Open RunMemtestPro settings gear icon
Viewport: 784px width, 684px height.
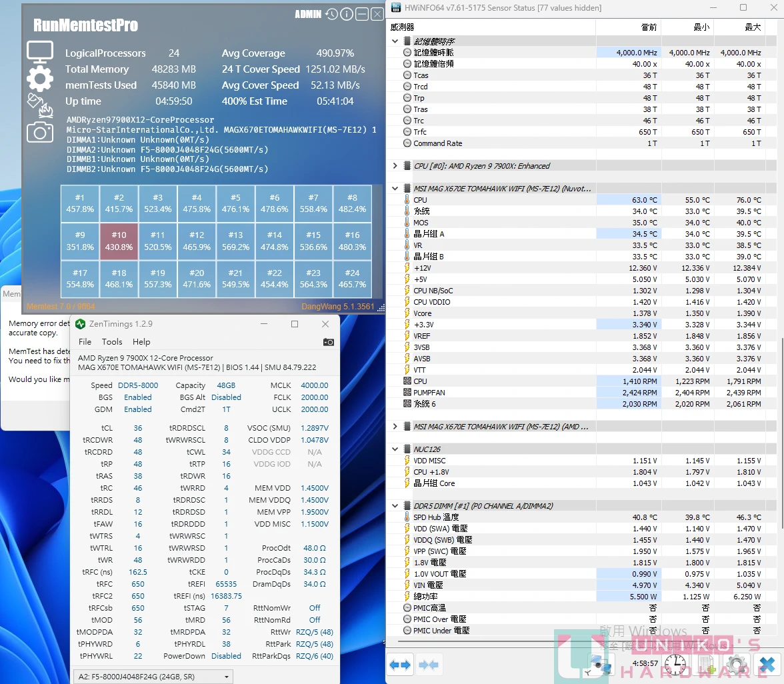(x=40, y=79)
